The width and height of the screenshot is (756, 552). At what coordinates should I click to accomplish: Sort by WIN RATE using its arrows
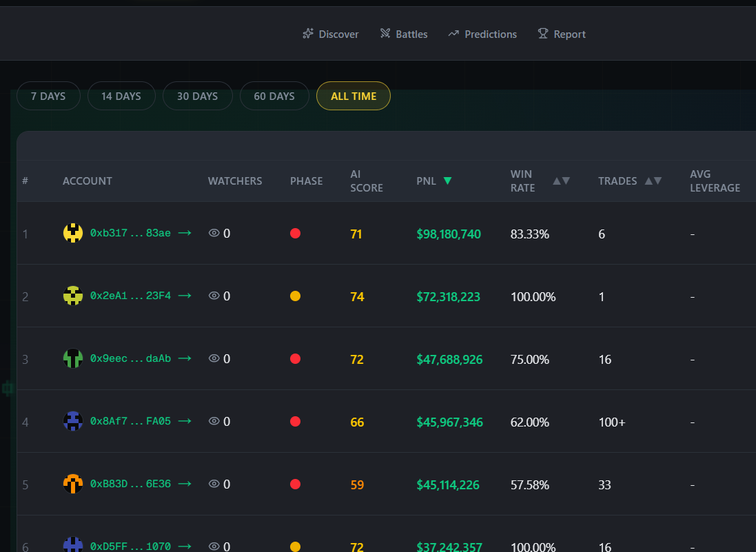tap(558, 181)
